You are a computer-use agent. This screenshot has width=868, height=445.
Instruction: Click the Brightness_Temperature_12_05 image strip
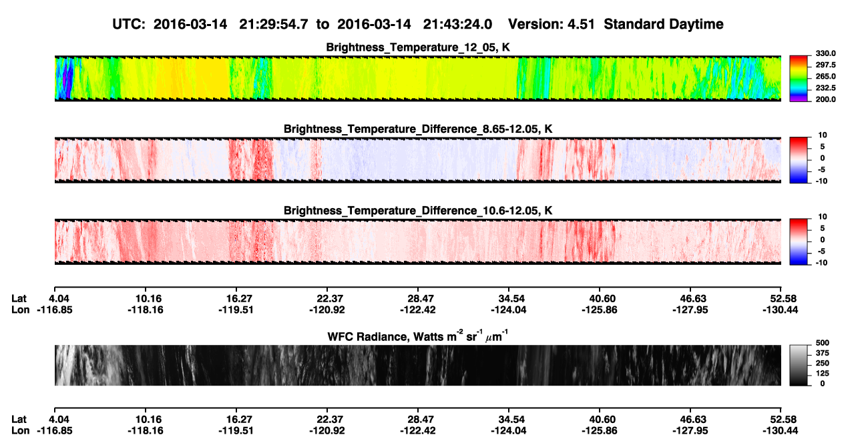coord(417,78)
